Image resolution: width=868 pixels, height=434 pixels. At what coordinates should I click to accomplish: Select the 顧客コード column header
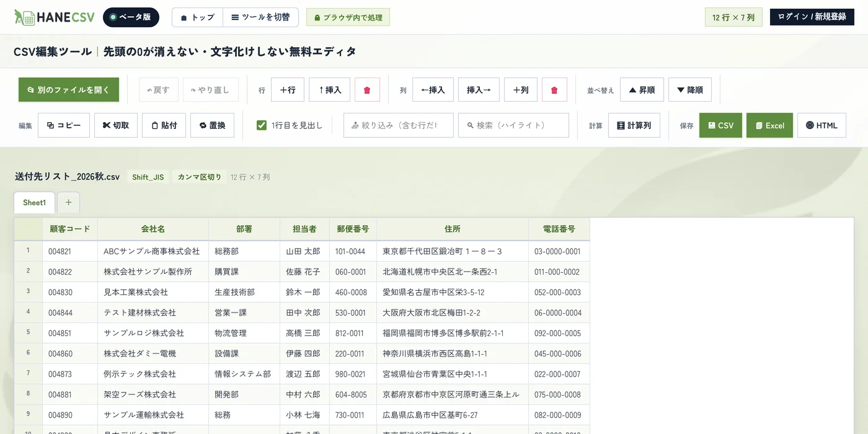(x=70, y=229)
